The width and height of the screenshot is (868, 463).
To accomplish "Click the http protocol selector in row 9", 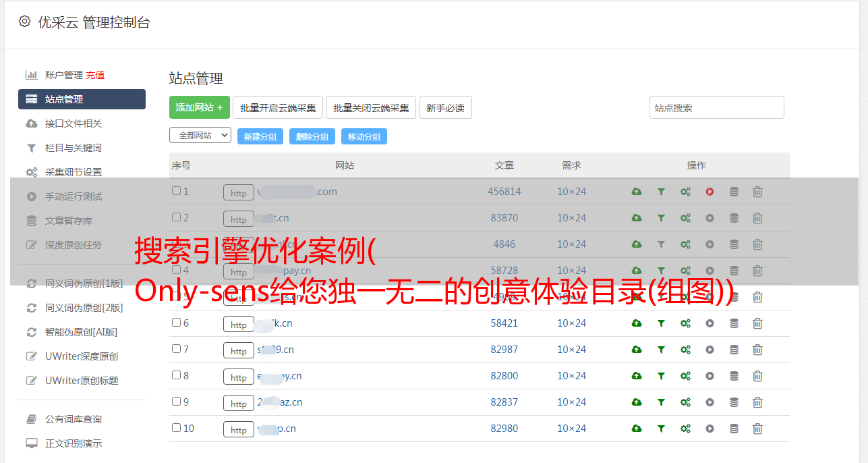I will click(239, 403).
